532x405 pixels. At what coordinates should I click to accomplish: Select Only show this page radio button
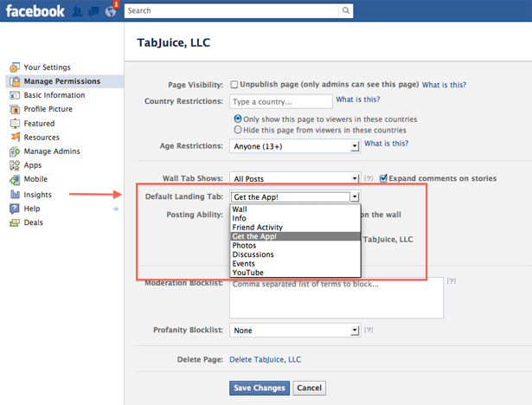click(x=238, y=119)
